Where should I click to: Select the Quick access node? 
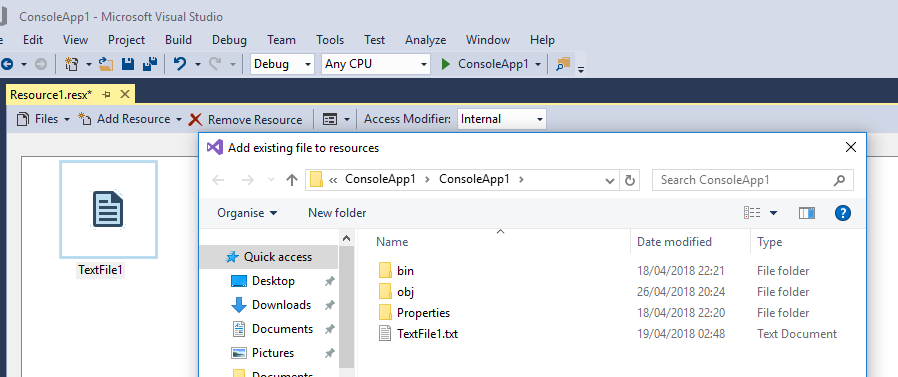[269, 257]
